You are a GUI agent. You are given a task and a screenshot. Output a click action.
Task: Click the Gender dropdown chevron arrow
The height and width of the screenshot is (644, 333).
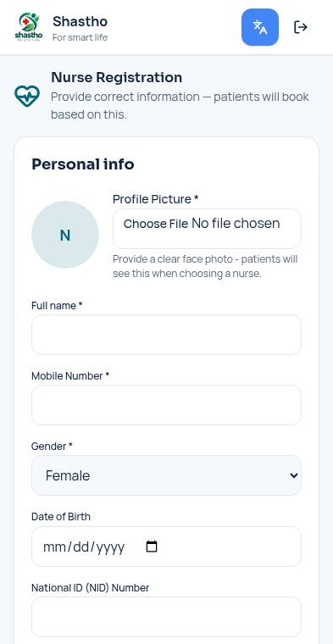coord(293,475)
